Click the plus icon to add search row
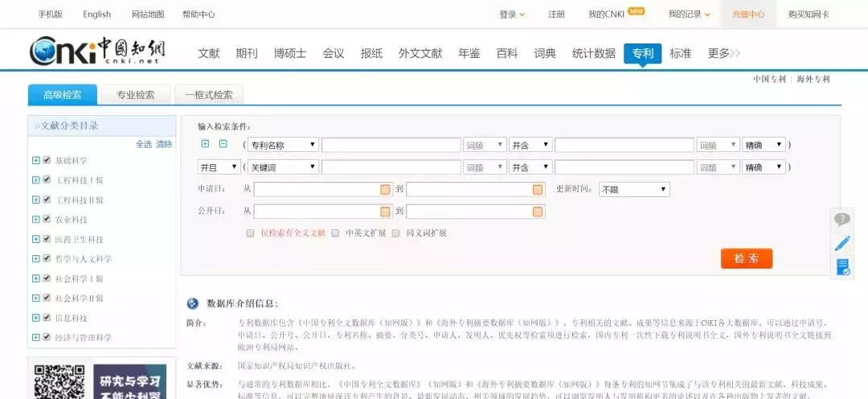Screen dimensions: 868x399 [x=206, y=143]
